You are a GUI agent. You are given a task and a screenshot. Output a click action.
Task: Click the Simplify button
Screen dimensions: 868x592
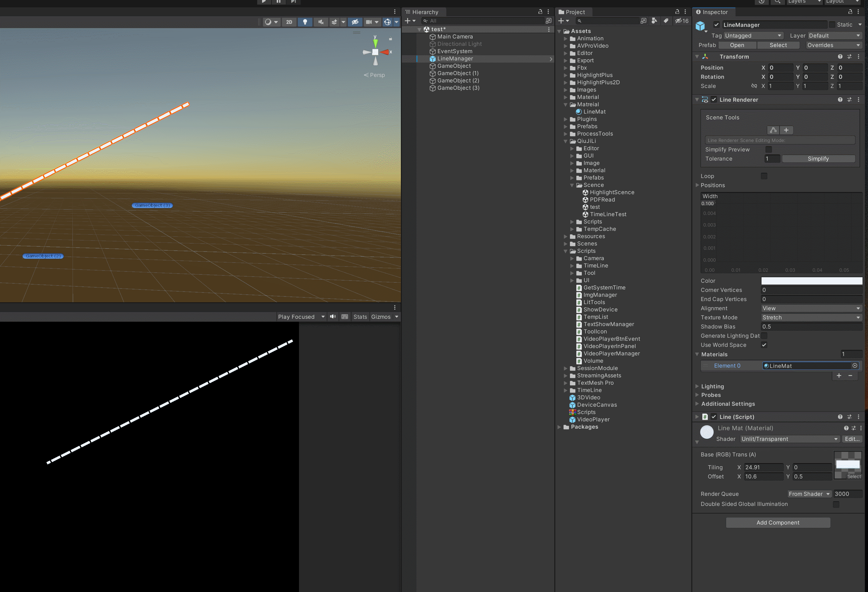click(x=818, y=159)
